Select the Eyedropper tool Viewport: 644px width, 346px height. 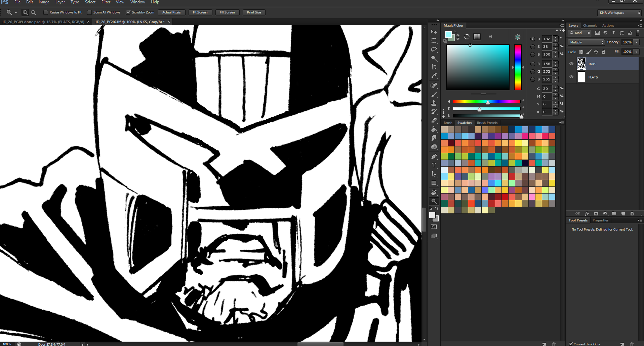click(434, 76)
